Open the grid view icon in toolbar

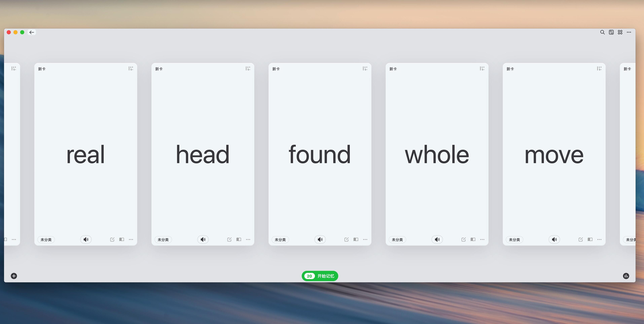[620, 32]
